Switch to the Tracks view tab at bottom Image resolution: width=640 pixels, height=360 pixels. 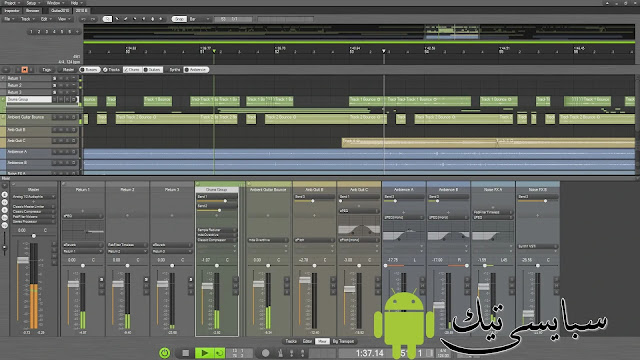click(291, 341)
